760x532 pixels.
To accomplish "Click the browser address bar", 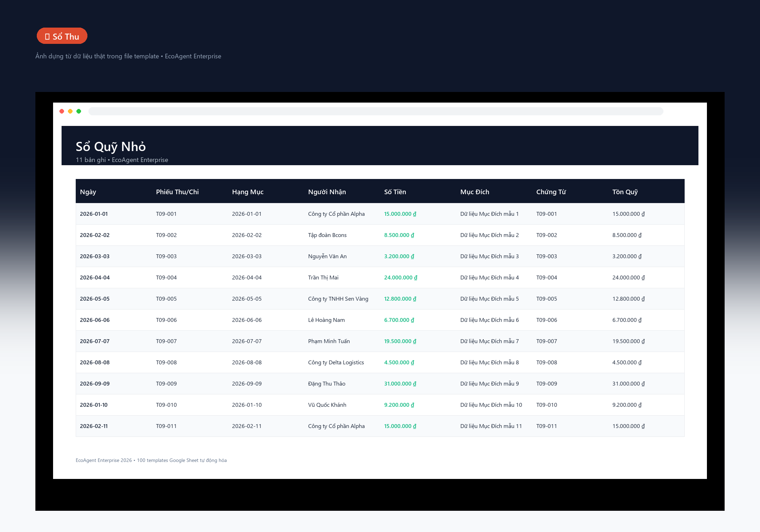I will [x=376, y=111].
